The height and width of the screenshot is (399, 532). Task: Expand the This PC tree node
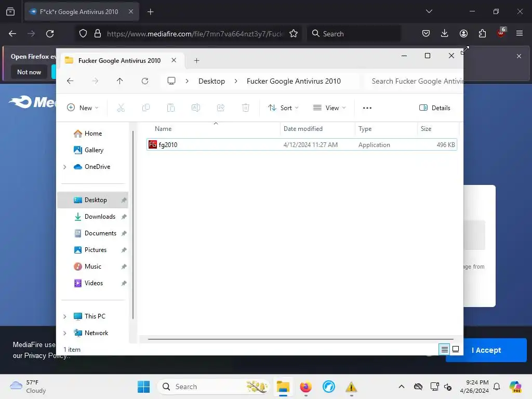coord(65,316)
